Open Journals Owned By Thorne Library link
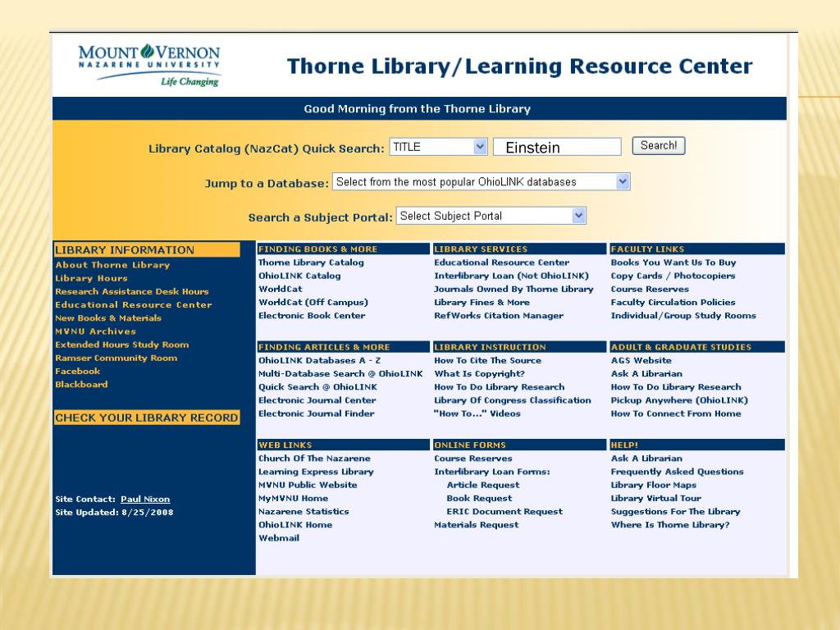This screenshot has height=630, width=840. click(x=514, y=290)
